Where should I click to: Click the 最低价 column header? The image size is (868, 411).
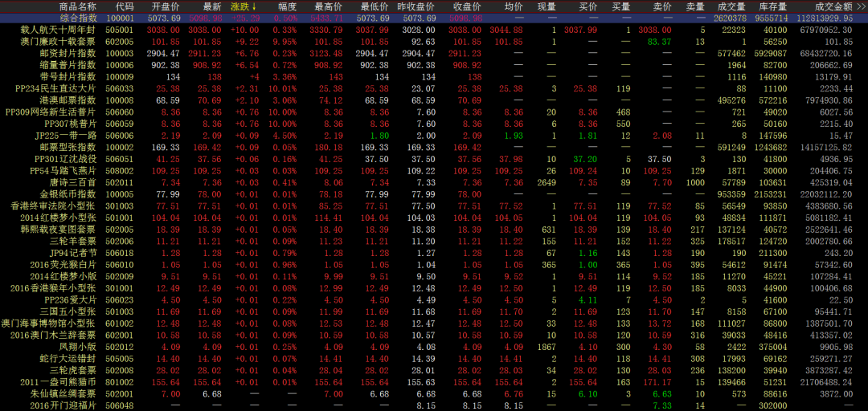[375, 6]
